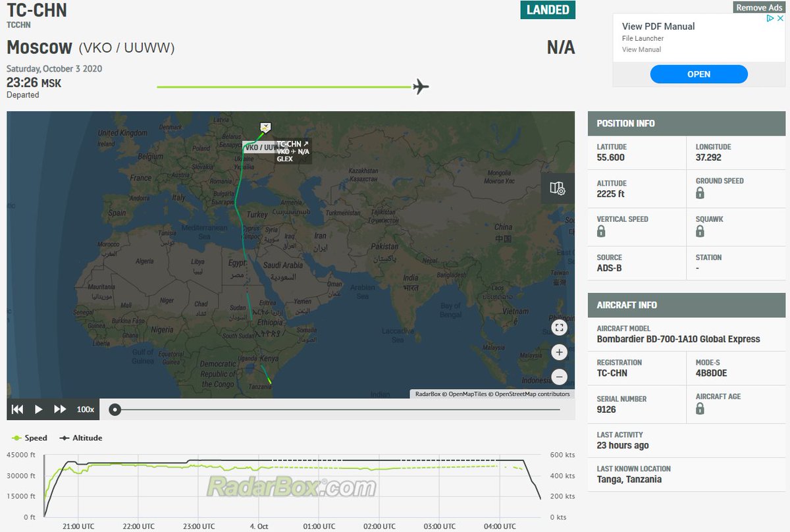Click the date Saturday, October 3 2020
This screenshot has width=790, height=532.
click(54, 68)
